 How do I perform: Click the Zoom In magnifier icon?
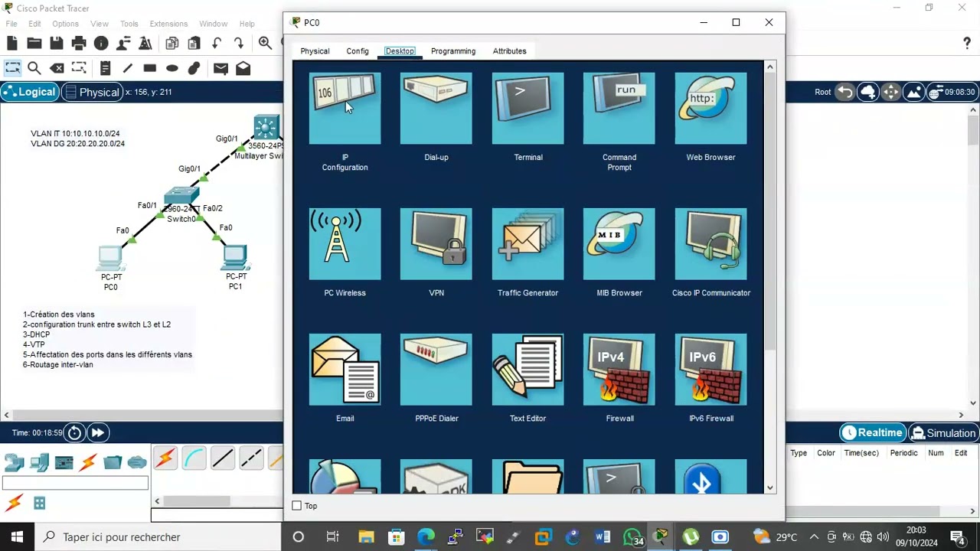(x=265, y=44)
